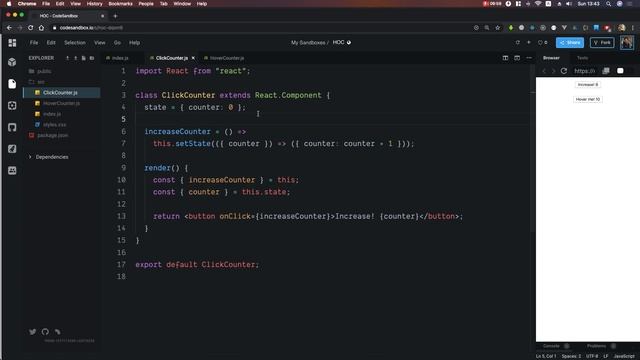Click the editor preview layout icon
The height and width of the screenshot is (360, 640).
517,58
